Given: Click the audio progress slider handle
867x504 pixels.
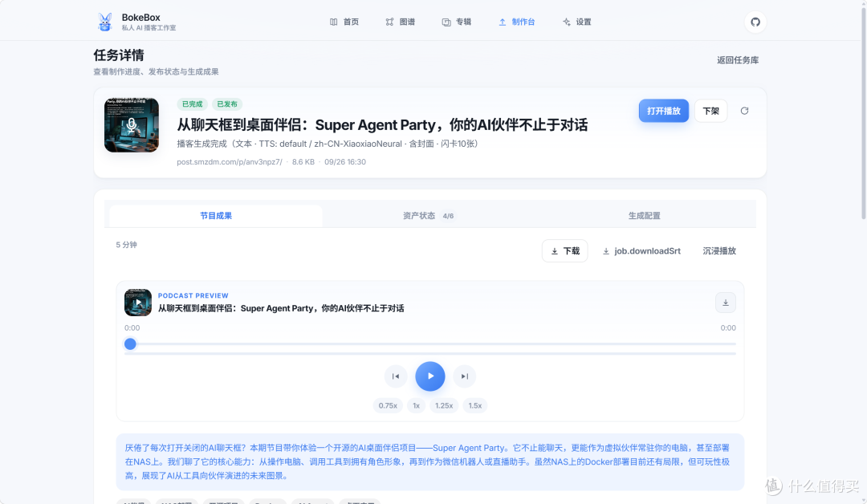Looking at the screenshot, I should tap(130, 343).
